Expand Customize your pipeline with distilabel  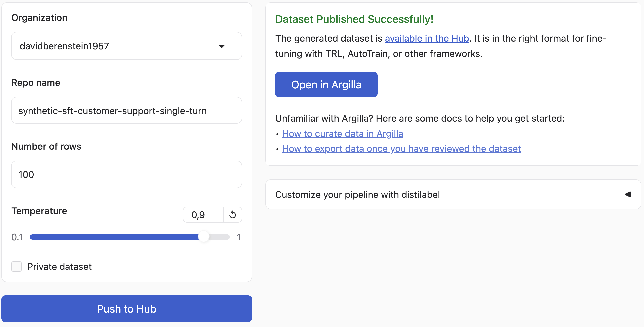tap(357, 195)
